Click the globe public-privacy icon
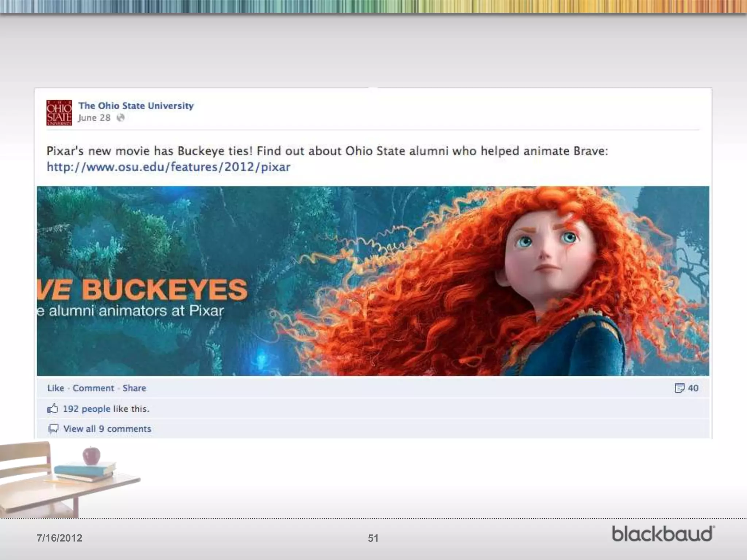The width and height of the screenshot is (747, 560). 120,118
